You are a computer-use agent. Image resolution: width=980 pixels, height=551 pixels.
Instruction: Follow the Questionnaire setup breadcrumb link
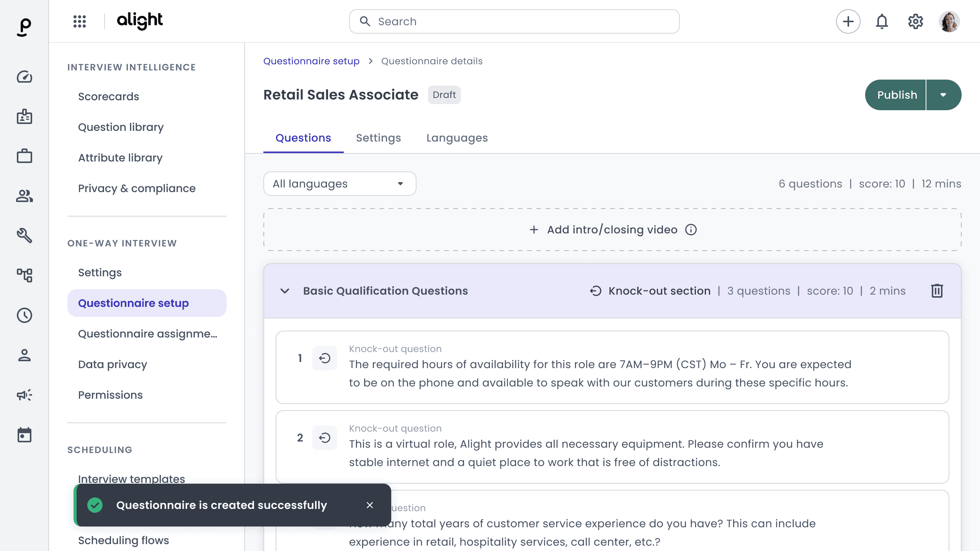click(311, 61)
